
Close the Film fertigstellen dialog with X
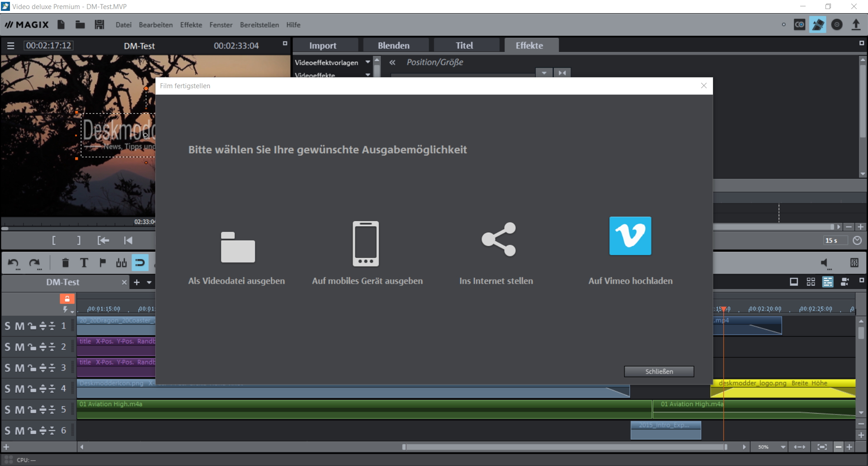coord(703,86)
